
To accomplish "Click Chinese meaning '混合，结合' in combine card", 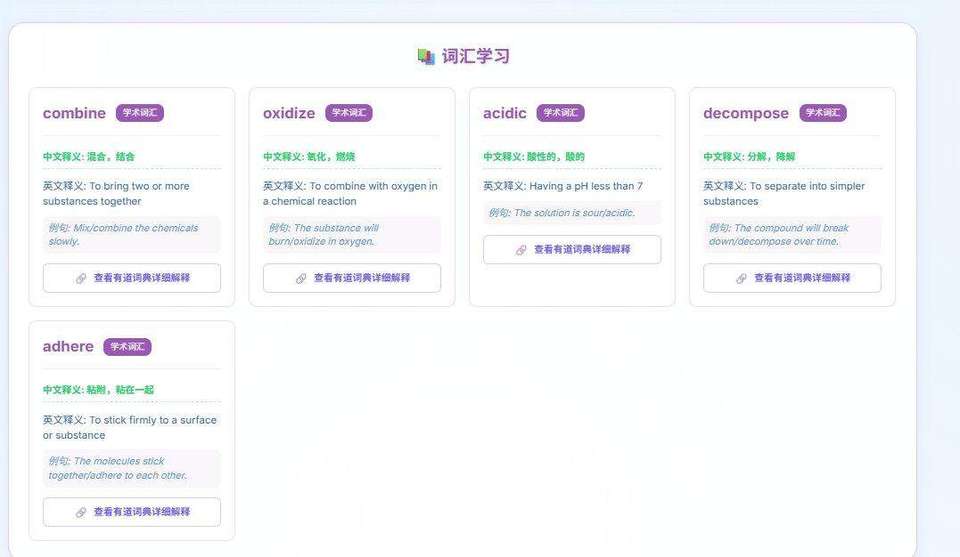I will [x=110, y=157].
